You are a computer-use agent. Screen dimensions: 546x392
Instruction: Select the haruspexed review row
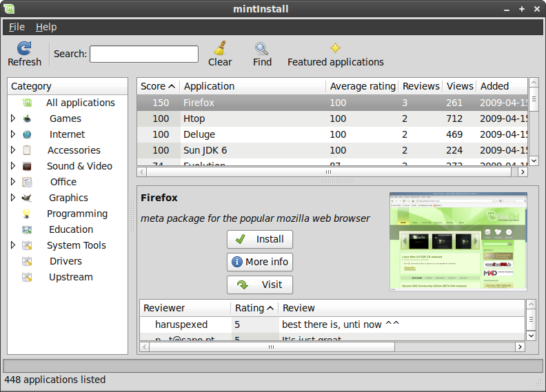tap(332, 324)
